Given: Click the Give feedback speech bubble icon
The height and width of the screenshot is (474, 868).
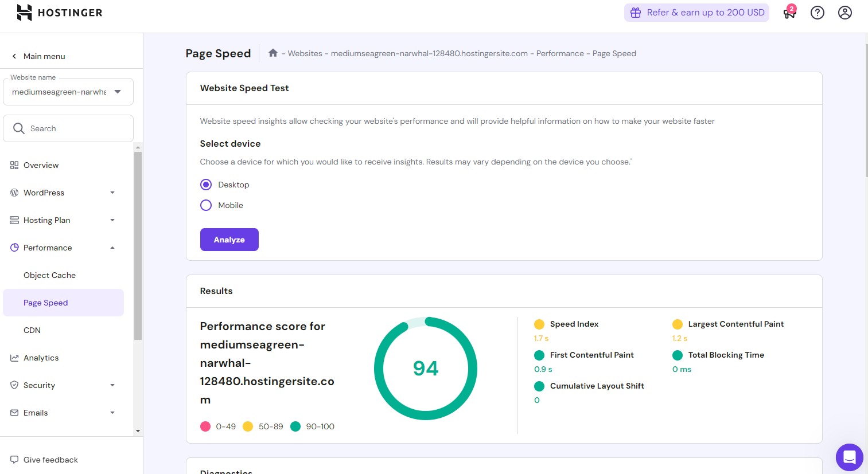Looking at the screenshot, I should pos(14,460).
